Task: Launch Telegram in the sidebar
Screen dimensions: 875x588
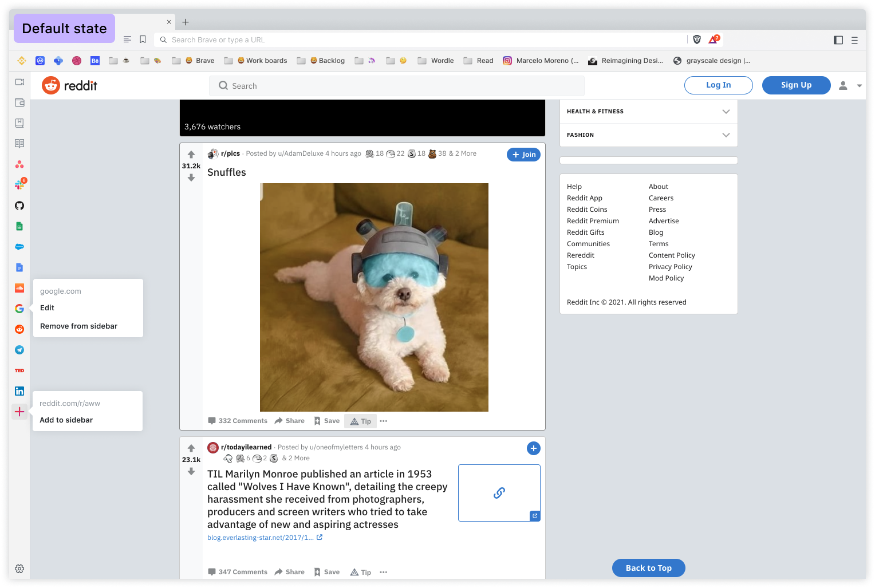Action: coord(19,350)
